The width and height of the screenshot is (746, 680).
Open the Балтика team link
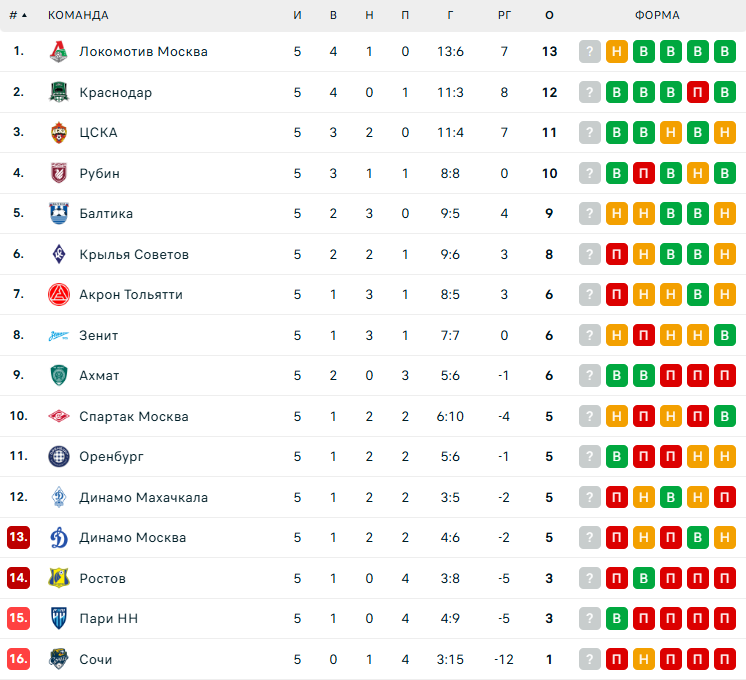pyautogui.click(x=106, y=213)
